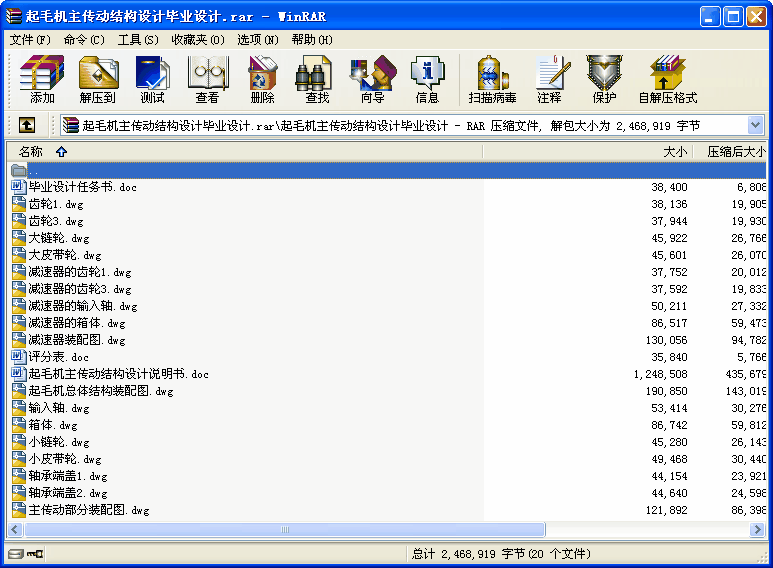Viewport: 773px width, 568px height.
Task: Open the 查看 (View) tool
Action: 207,80
